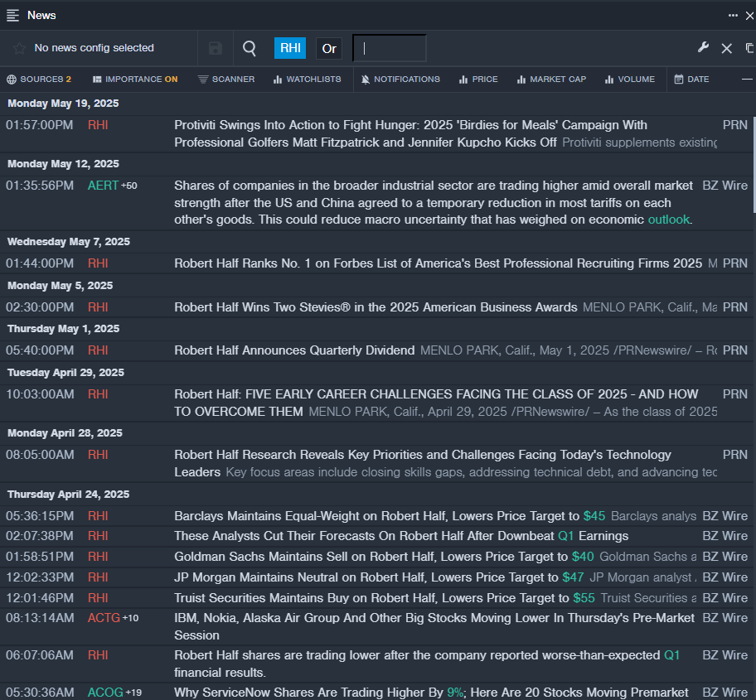Toggle the Importance ON filter

tap(135, 79)
